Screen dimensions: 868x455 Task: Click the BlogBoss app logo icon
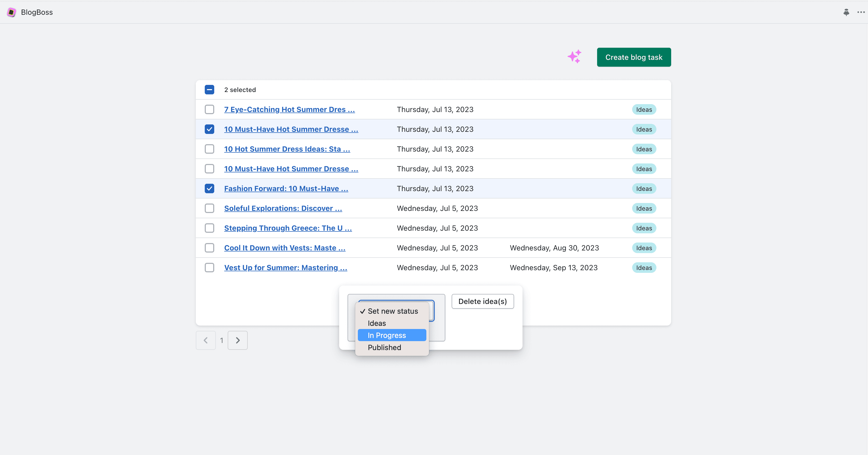(11, 12)
